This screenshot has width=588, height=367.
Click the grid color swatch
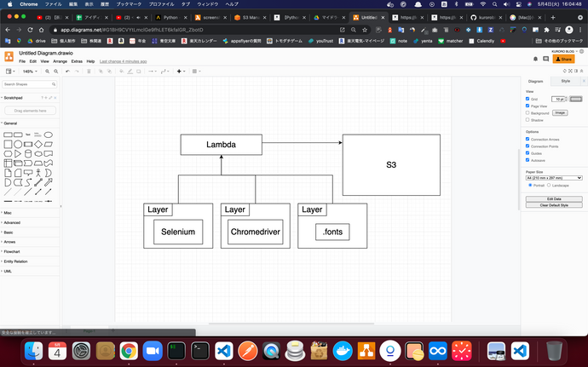576,99
